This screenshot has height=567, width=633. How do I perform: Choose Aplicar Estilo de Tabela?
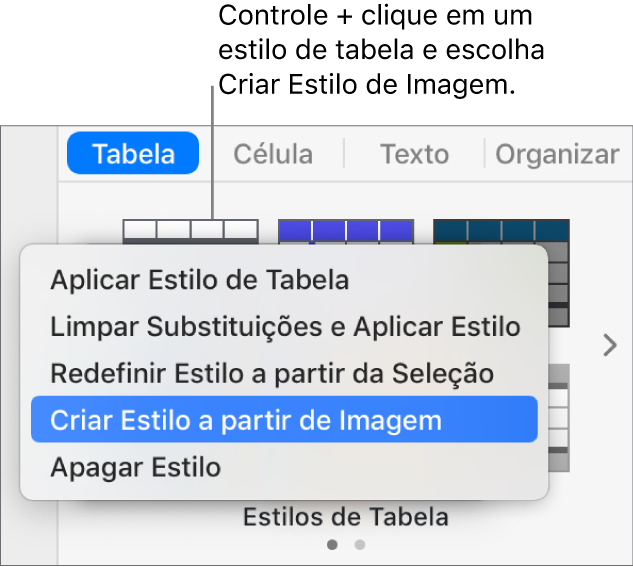[200, 279]
